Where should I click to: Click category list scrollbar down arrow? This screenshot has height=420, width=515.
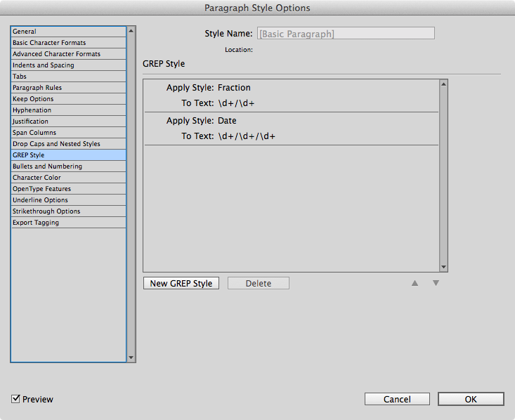[131, 357]
